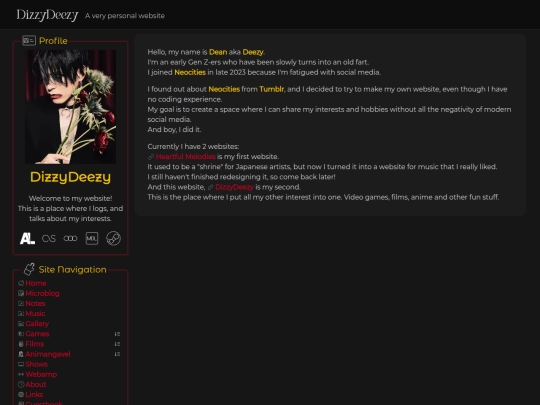Click the "Site Navigation" heading
Image resolution: width=540 pixels, height=405 pixels.
[72, 270]
